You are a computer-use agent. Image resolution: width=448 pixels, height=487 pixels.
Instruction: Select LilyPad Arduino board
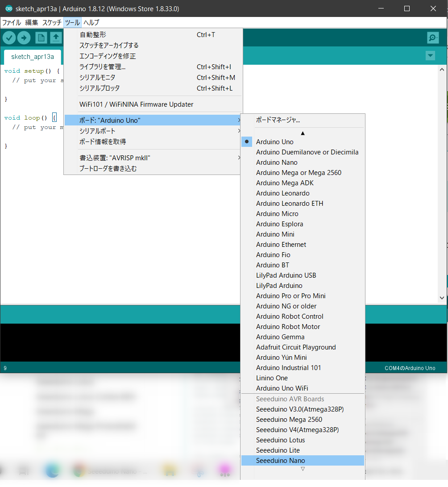pos(303,285)
